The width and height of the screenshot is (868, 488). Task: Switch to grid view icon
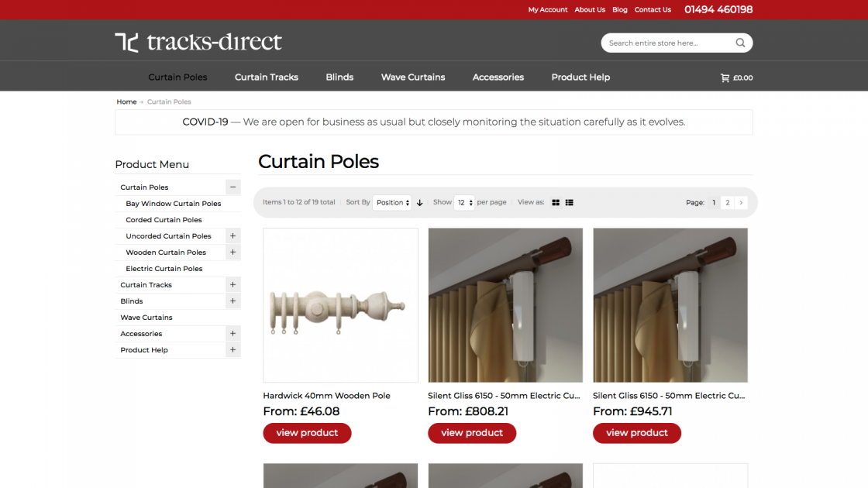556,203
